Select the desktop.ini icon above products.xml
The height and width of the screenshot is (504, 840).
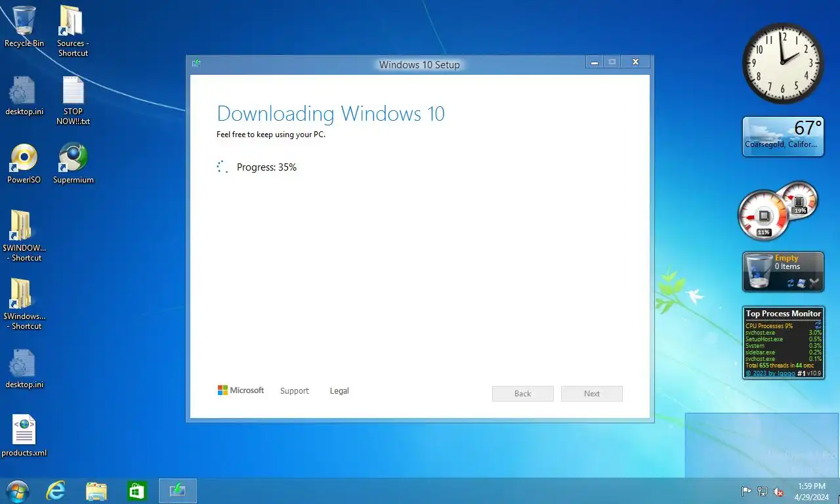pos(24,369)
